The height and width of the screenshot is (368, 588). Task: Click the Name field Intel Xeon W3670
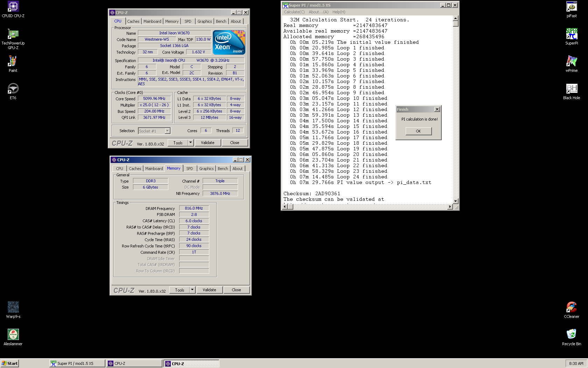pos(174,33)
